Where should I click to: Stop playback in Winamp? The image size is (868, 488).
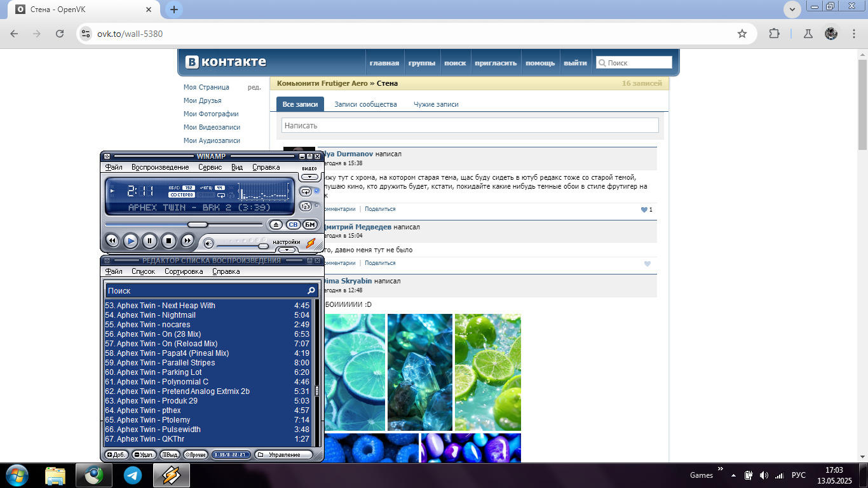(168, 241)
